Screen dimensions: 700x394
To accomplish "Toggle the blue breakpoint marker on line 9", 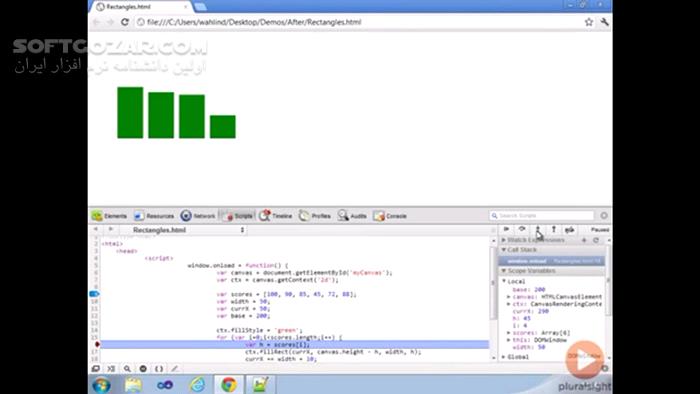I will tap(94, 294).
